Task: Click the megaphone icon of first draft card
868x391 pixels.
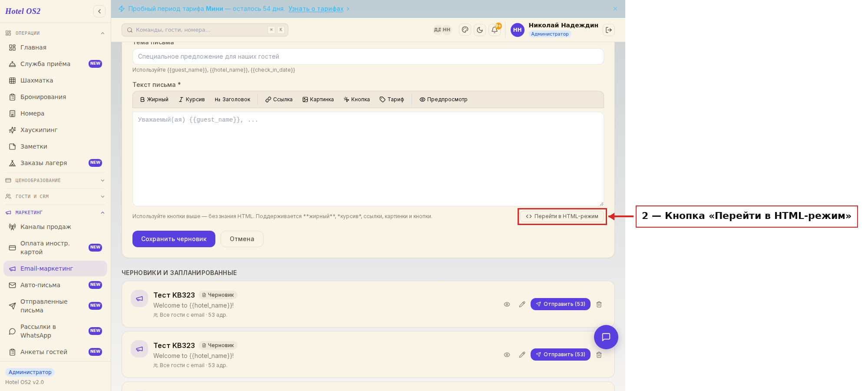Action: [139, 298]
